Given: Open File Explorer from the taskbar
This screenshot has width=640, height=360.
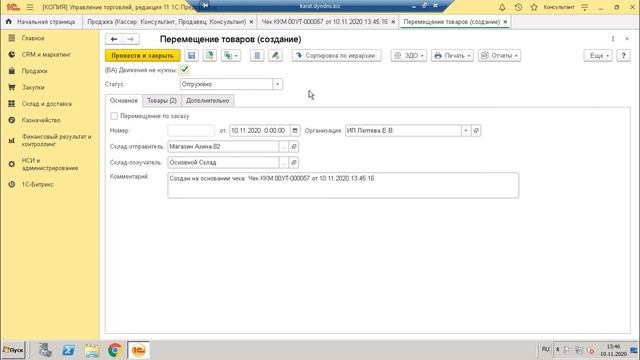Looking at the screenshot, I should tap(92, 350).
